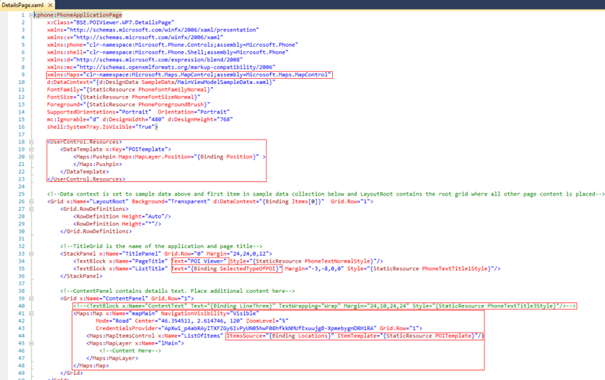The width and height of the screenshot is (605, 380).
Task: Click the xmlns:mc markup-compatibility line
Action: pos(161,67)
